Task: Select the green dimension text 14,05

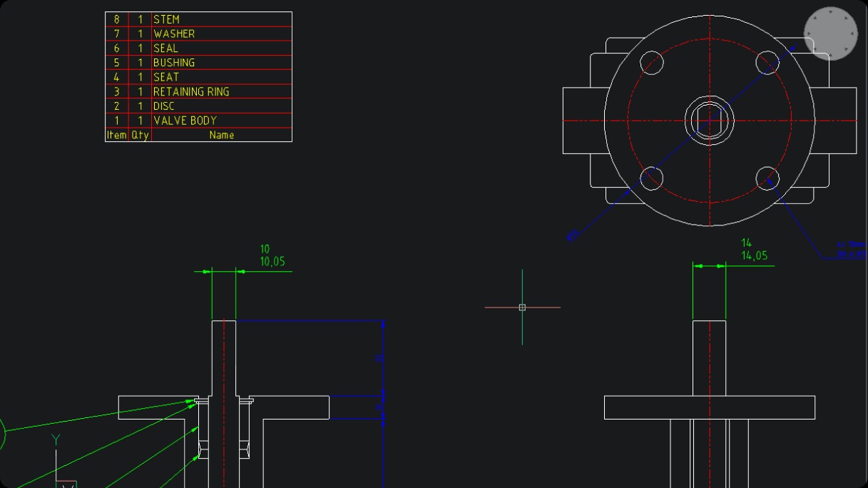Action: pyautogui.click(x=755, y=255)
